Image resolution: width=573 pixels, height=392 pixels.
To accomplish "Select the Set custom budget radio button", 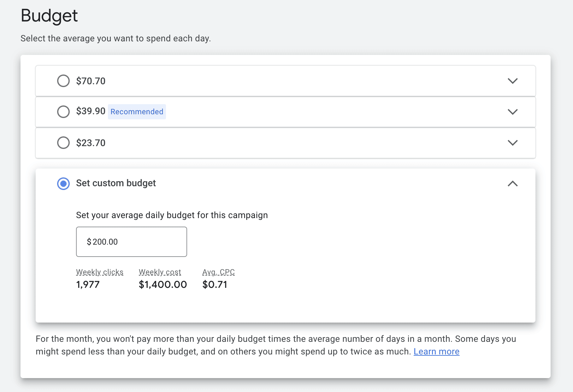I will coord(63,183).
